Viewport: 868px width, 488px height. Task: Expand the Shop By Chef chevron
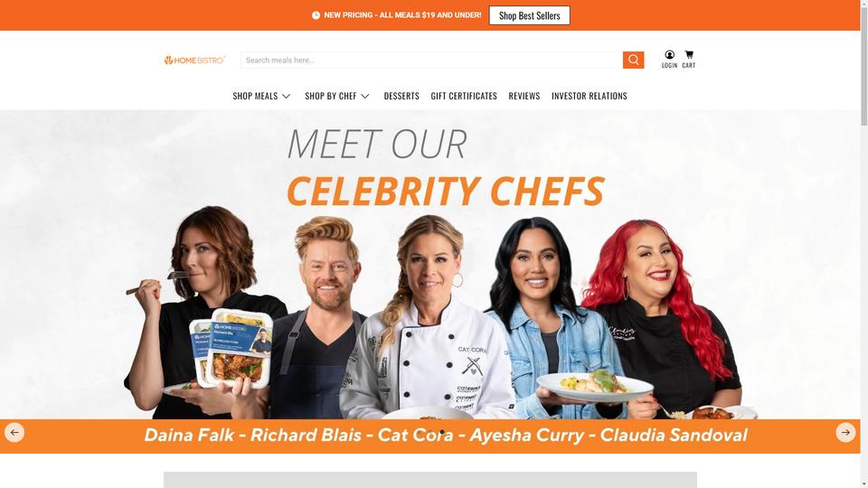pyautogui.click(x=364, y=97)
